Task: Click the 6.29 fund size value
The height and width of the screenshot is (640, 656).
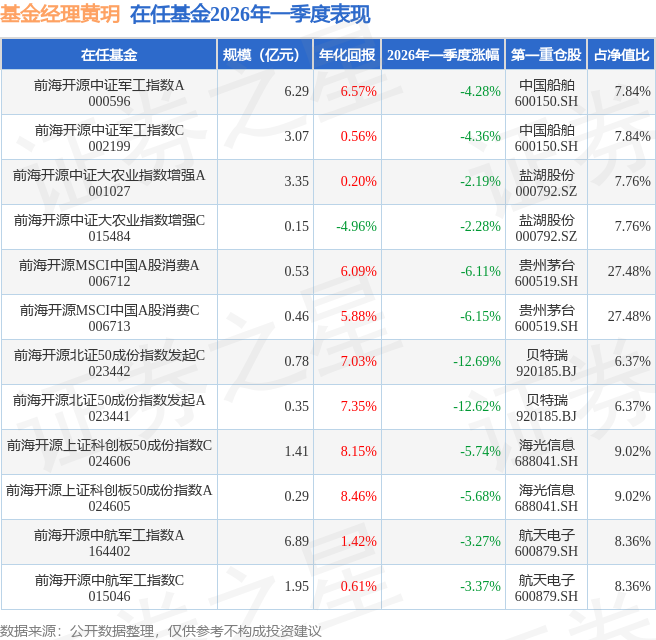Action: [x=297, y=91]
